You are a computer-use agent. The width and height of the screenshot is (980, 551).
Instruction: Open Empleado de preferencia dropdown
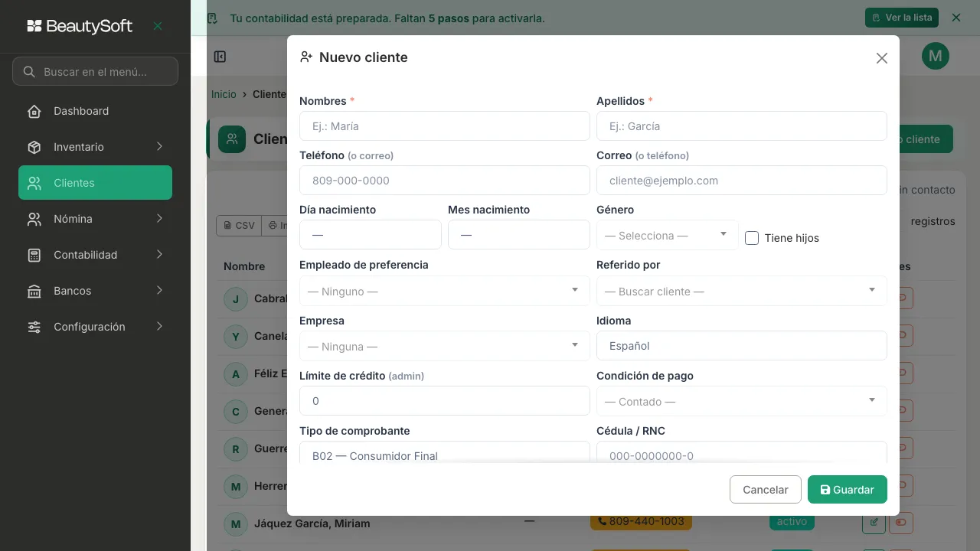(x=444, y=291)
